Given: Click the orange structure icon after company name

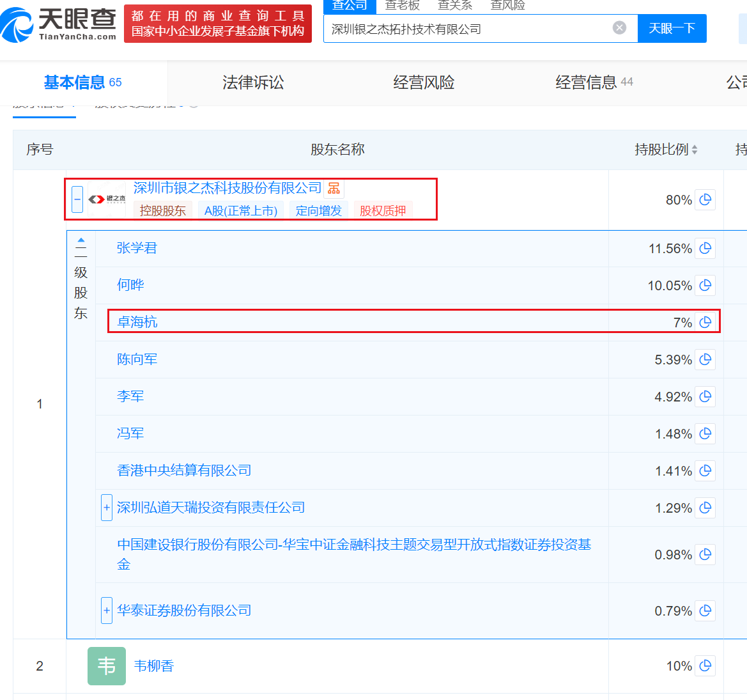Looking at the screenshot, I should pos(334,188).
